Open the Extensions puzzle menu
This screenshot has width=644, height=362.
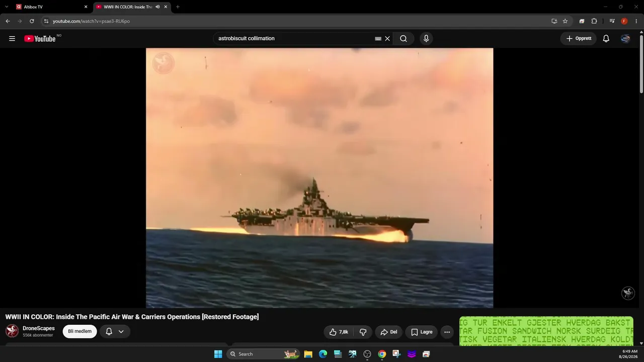pos(594,21)
